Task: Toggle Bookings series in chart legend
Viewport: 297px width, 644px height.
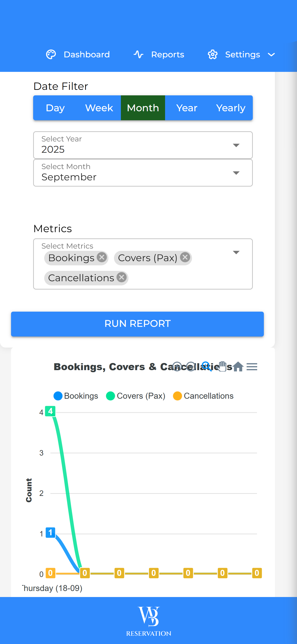Action: [76, 396]
